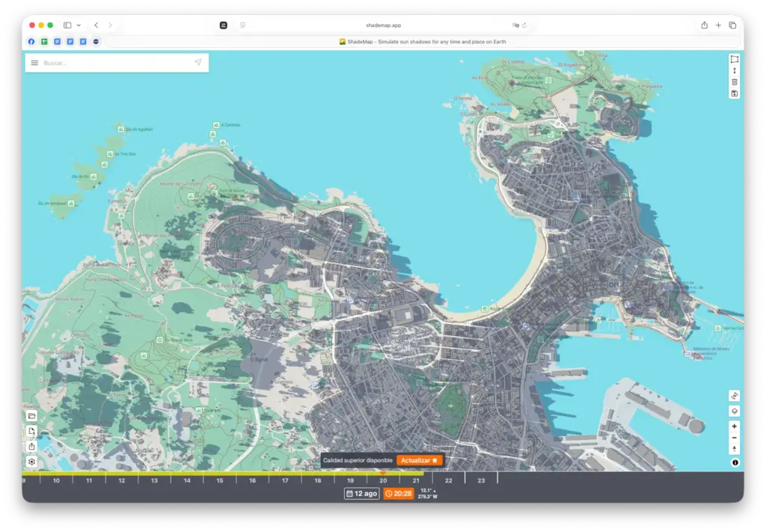Open ShadeMap settings gear
Image resolution: width=766 pixels, height=532 pixels.
(x=31, y=462)
